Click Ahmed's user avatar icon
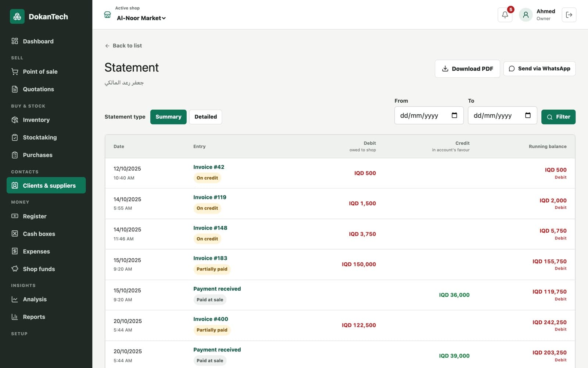 coord(526,15)
